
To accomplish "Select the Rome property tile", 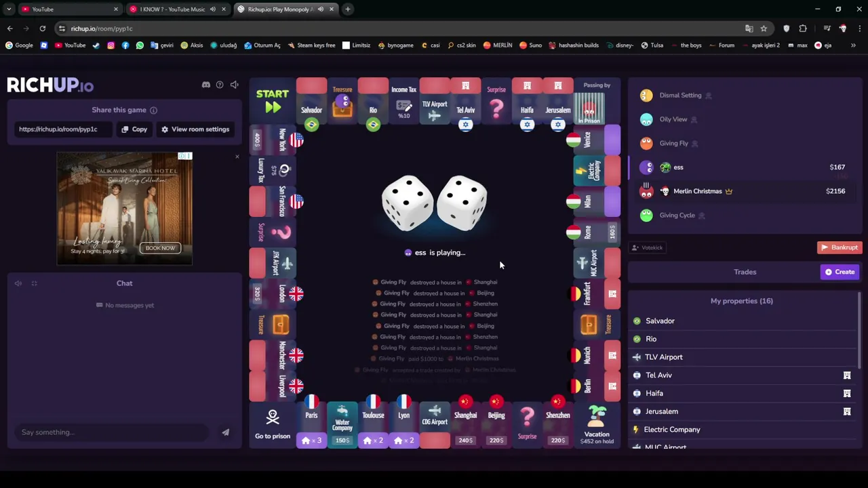I will [597, 232].
